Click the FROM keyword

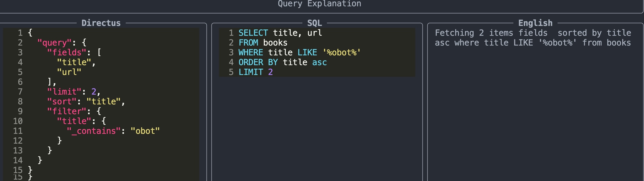click(x=248, y=43)
